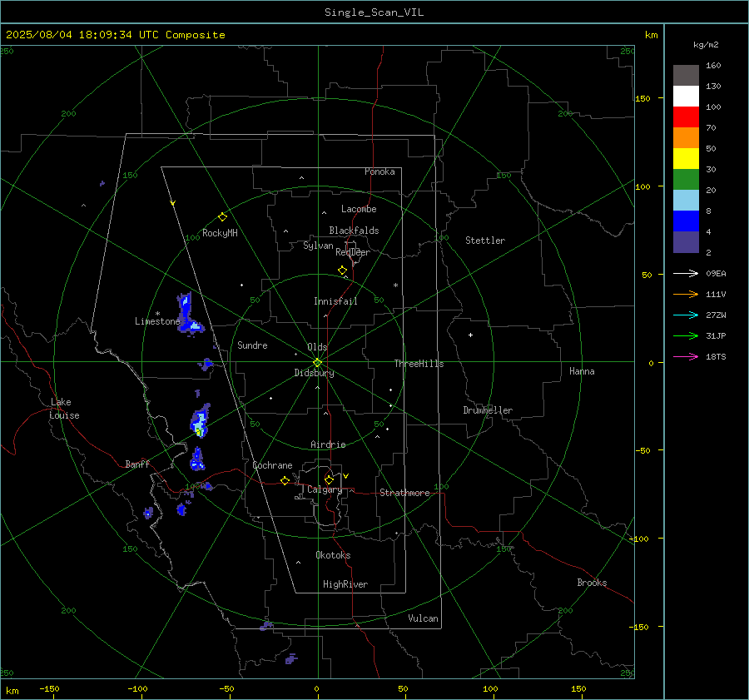Click the Banff label
The height and width of the screenshot is (700, 749).
[x=137, y=464]
